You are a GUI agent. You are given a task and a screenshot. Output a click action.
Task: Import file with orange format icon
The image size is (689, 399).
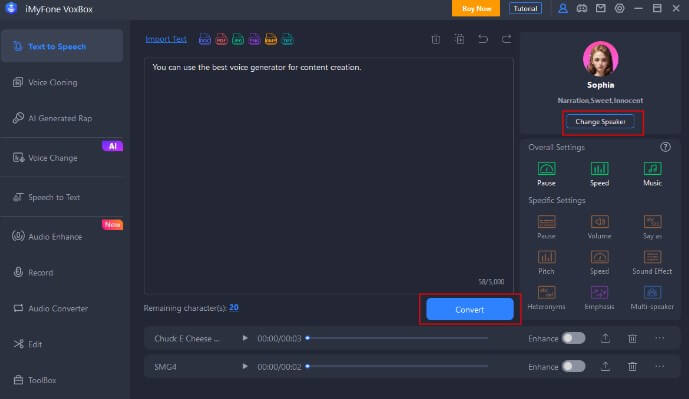(271, 40)
